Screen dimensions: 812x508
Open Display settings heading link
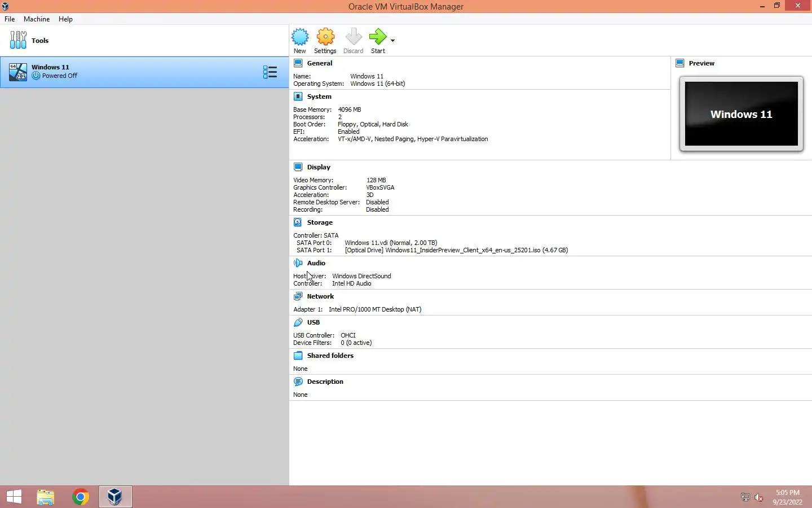[x=319, y=167]
